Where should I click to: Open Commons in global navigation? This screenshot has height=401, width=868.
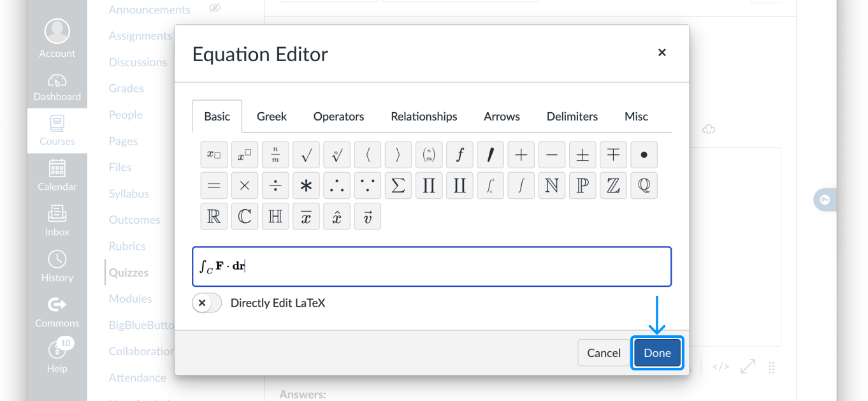pos(57,312)
